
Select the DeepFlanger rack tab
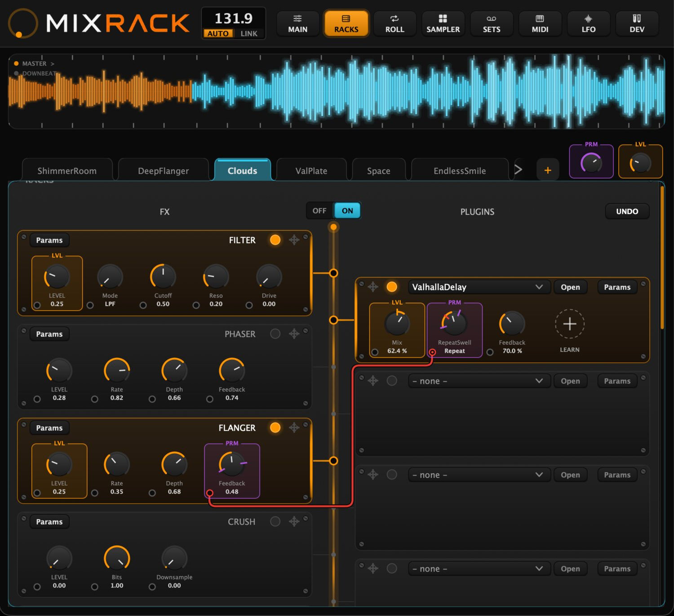(x=164, y=171)
